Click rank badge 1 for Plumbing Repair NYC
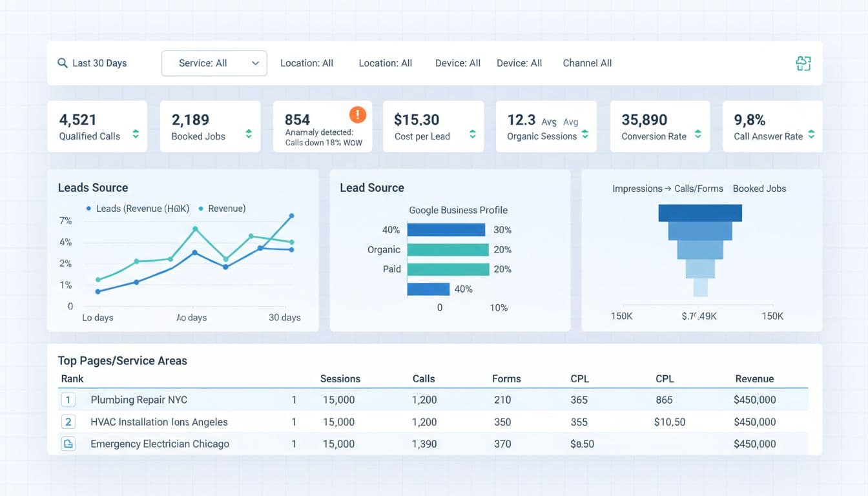Viewport: 868px width, 496px height. coord(68,400)
